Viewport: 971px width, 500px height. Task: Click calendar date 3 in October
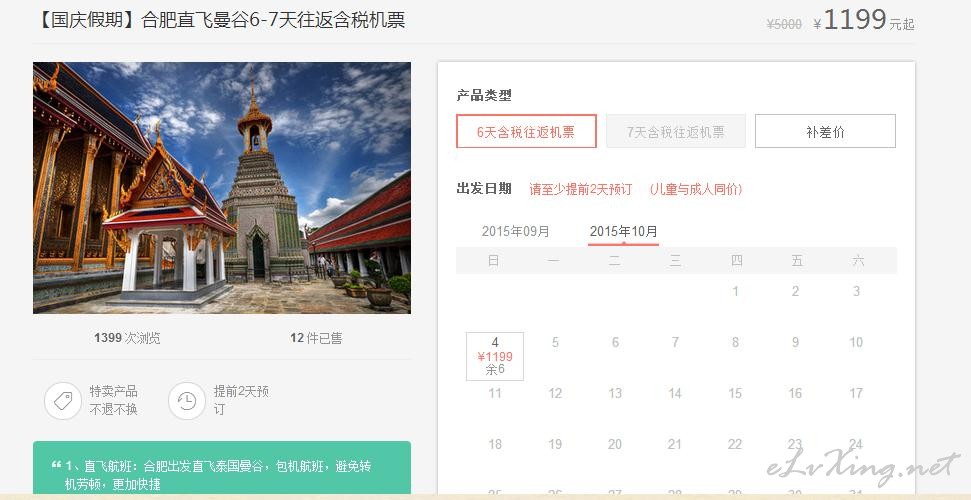[x=856, y=291]
